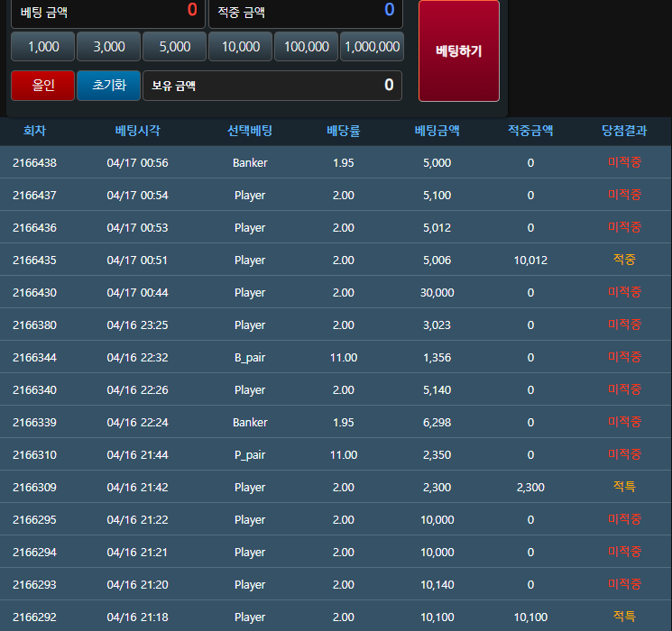Click the 1,000 bet amount chip
This screenshot has height=631, width=672.
43,47
